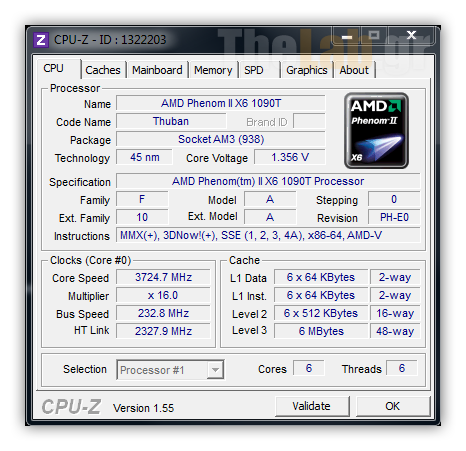Expand the Processor #1 selection dropdown
The width and height of the screenshot is (466, 451).
pos(215,370)
